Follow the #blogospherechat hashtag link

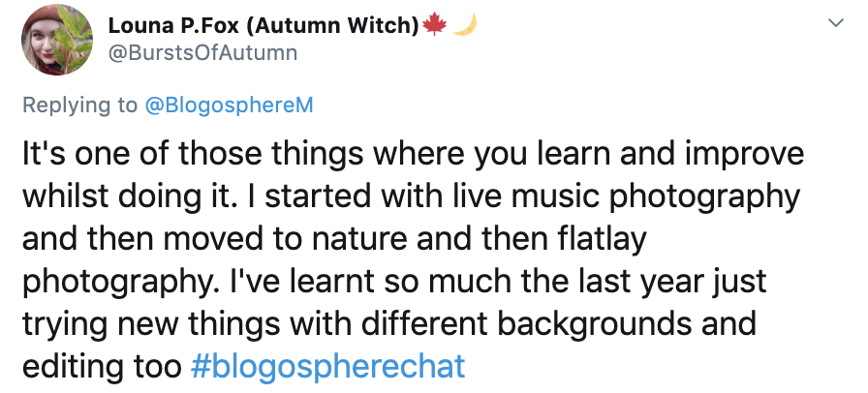[x=327, y=367]
